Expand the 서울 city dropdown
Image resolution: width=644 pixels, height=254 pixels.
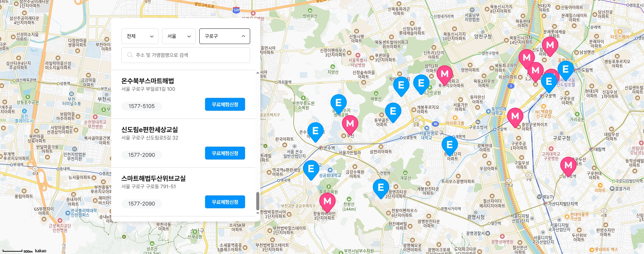click(179, 36)
